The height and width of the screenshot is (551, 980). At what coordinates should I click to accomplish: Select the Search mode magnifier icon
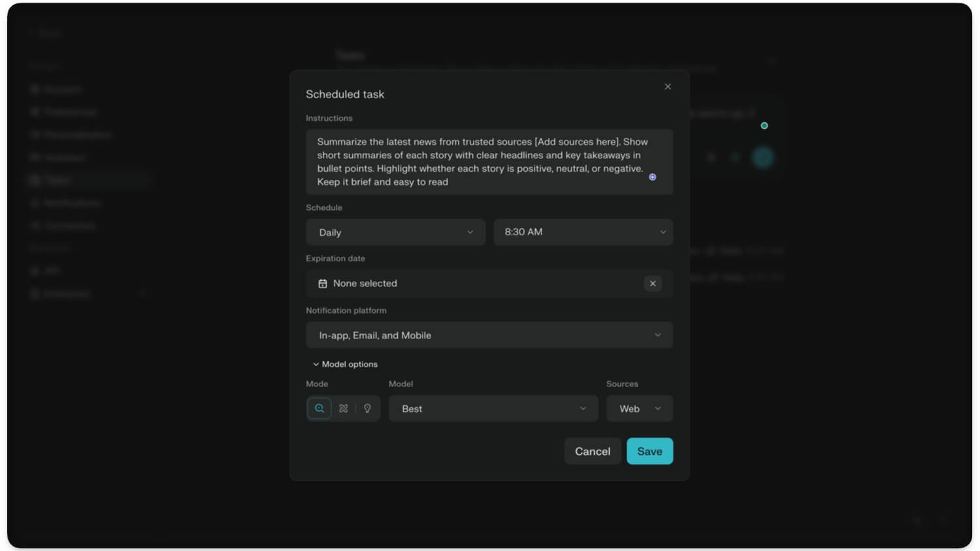[319, 409]
